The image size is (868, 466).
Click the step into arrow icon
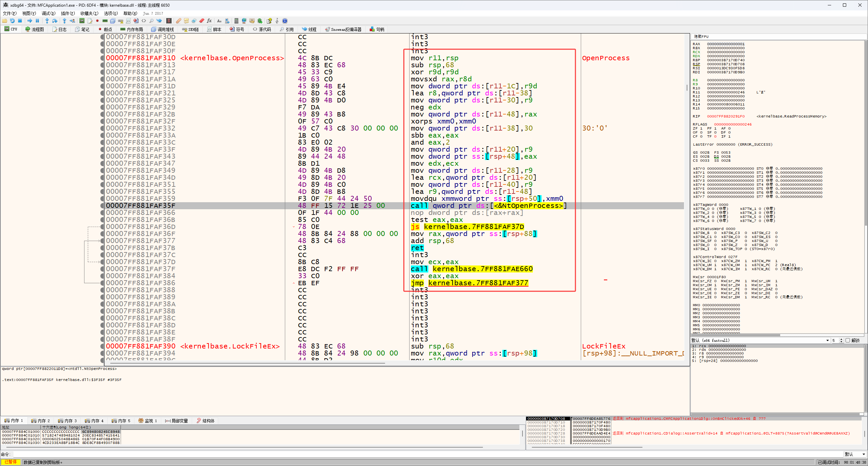click(x=47, y=21)
